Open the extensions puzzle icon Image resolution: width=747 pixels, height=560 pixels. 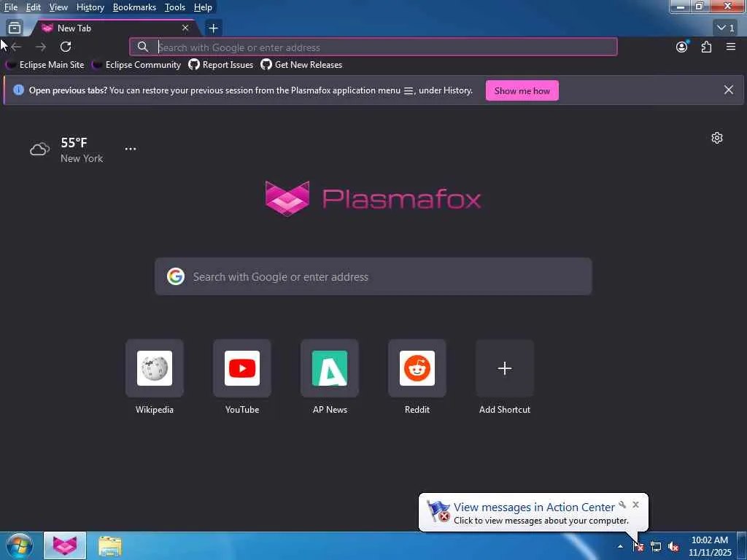pyautogui.click(x=706, y=47)
